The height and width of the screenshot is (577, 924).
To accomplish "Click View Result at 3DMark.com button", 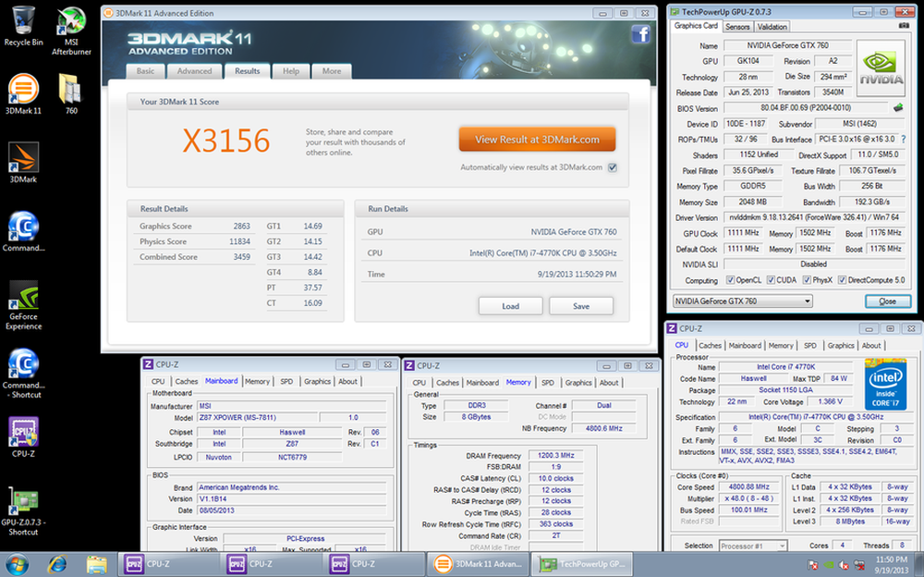I will coord(538,140).
